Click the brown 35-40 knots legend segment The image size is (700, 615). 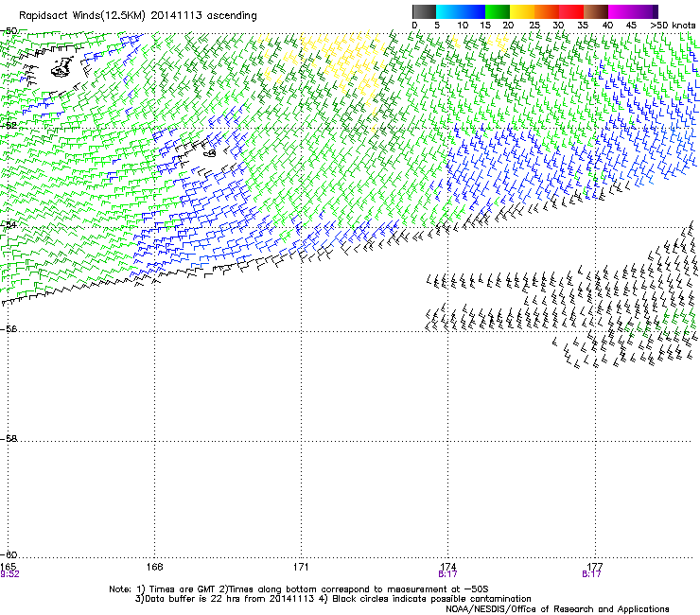[596, 11]
